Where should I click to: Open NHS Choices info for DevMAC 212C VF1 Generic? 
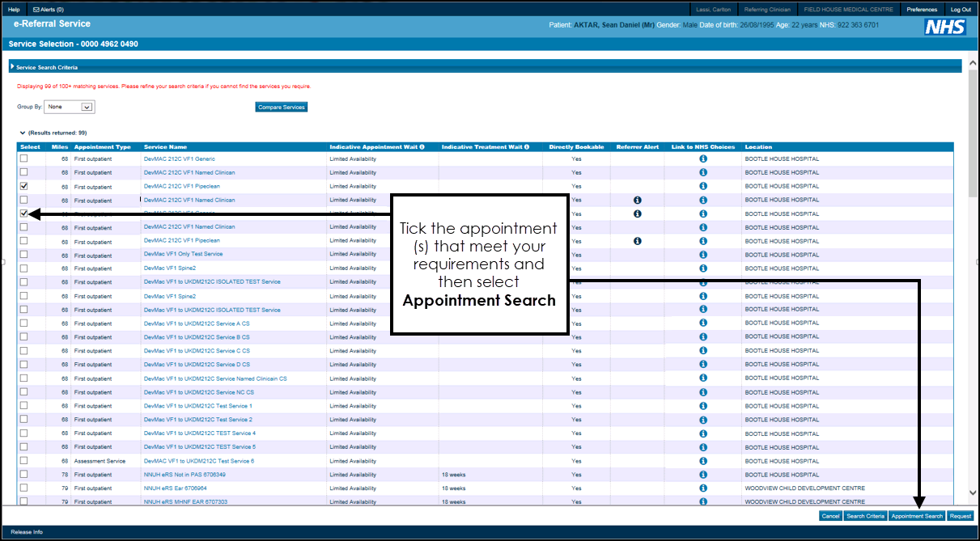pyautogui.click(x=702, y=159)
